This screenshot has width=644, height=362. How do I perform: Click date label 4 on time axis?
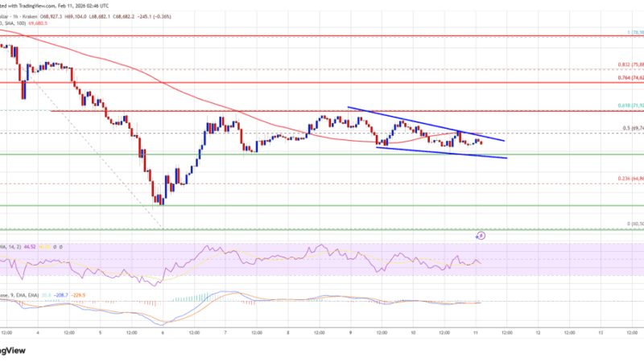38,333
